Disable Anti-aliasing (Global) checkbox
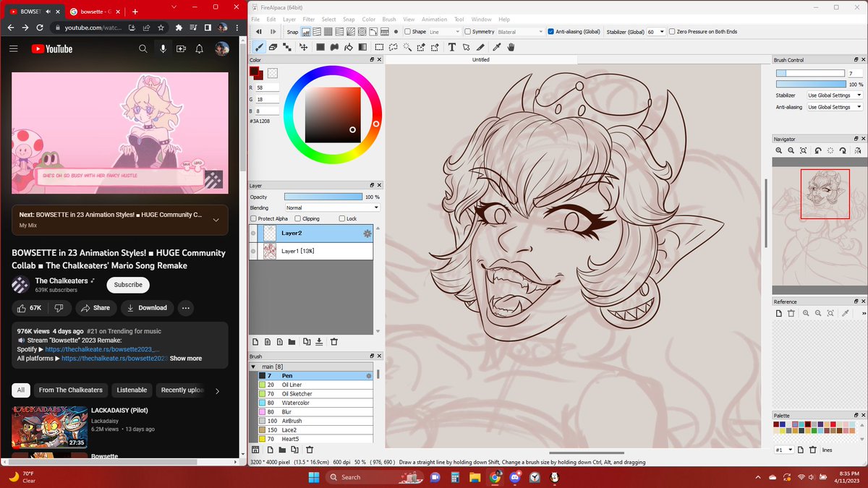This screenshot has height=488, width=868. [551, 32]
